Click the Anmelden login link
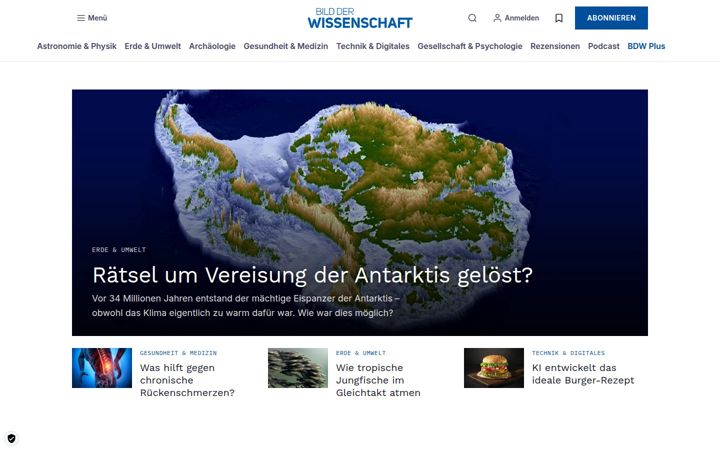Image resolution: width=720 pixels, height=450 pixels. pos(522,18)
